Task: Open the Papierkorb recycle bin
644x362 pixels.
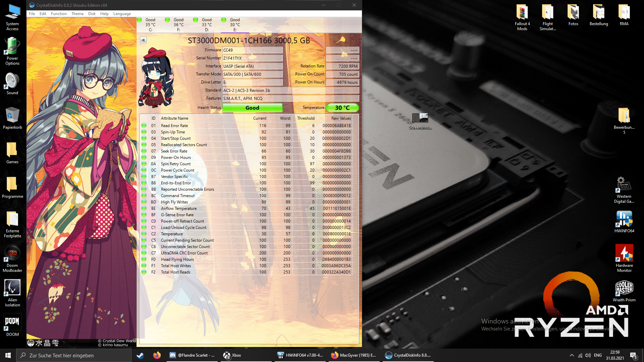Action: click(12, 118)
